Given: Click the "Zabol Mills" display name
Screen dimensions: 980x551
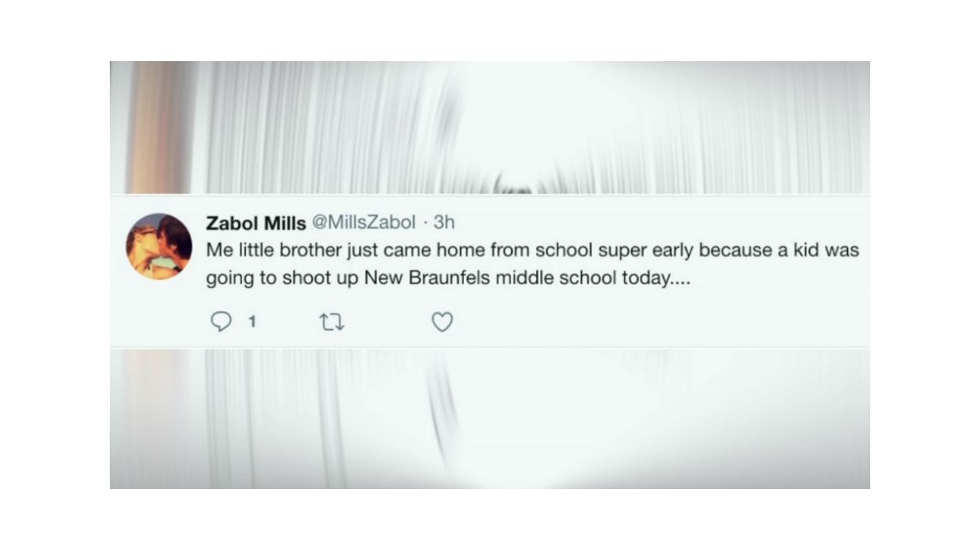Looking at the screenshot, I should (256, 223).
